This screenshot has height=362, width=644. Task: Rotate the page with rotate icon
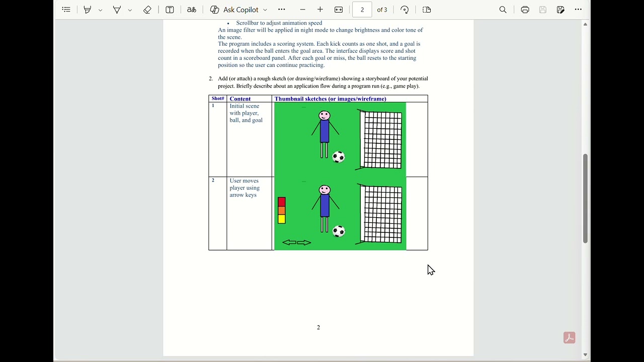405,10
